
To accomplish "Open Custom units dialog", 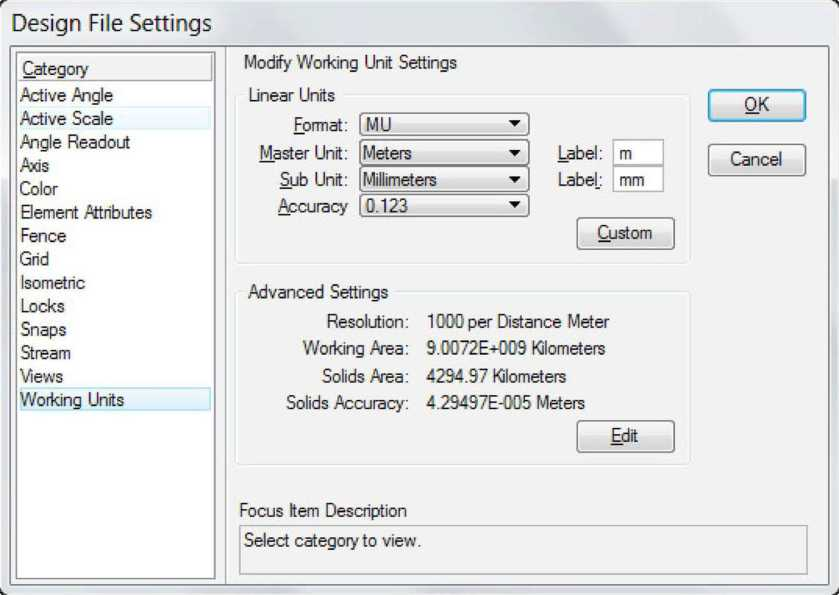I will [625, 233].
